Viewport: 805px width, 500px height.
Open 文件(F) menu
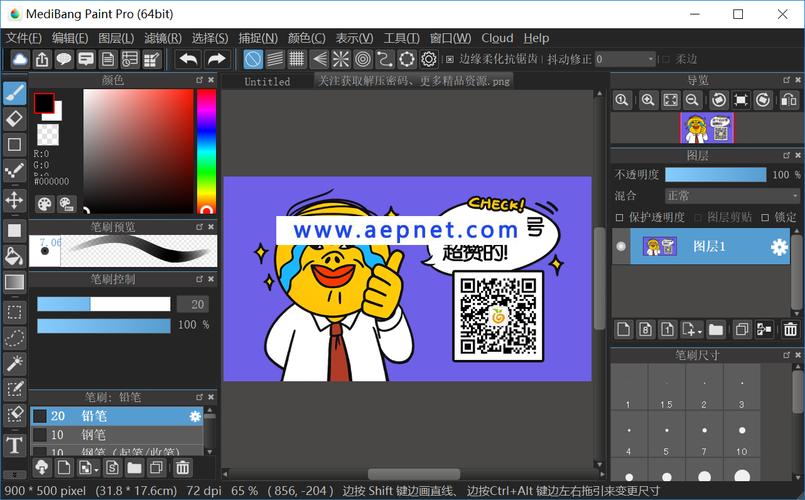coord(24,39)
